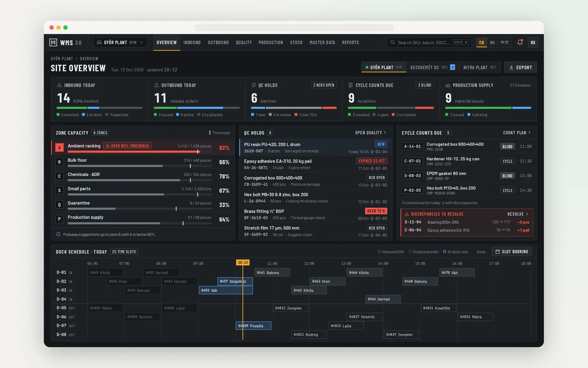
Task: Open the notifications bell
Action: click(520, 42)
